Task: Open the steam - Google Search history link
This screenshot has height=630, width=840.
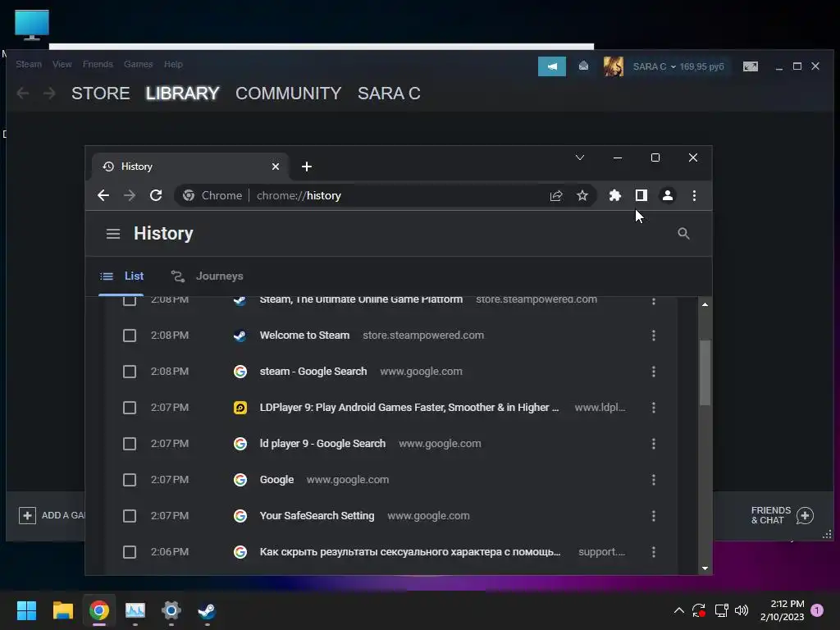Action: point(313,372)
